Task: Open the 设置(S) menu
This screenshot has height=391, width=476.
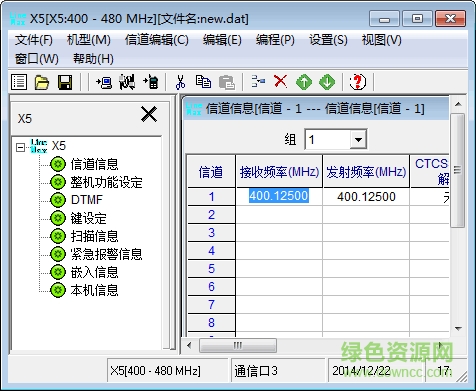Action: pyautogui.click(x=328, y=40)
